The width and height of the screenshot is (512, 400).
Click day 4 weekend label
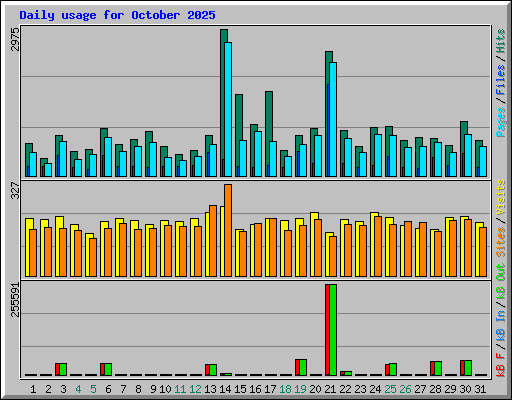click(78, 389)
